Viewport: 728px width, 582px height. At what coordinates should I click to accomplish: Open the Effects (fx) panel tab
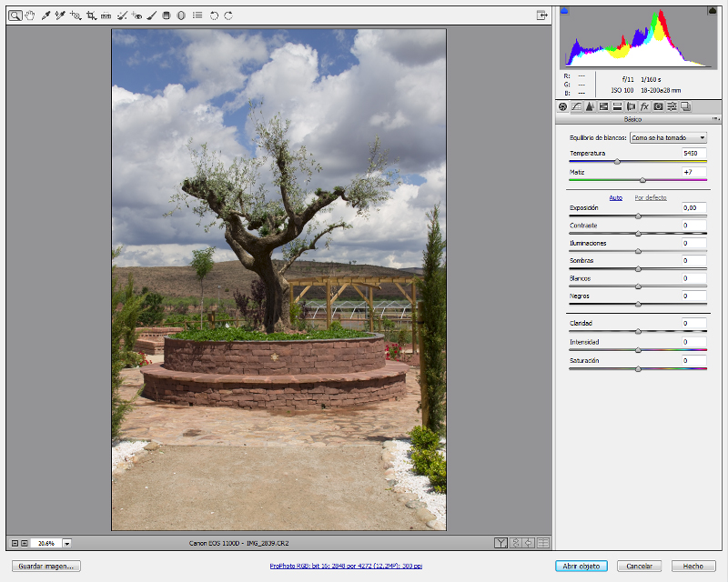click(x=644, y=106)
